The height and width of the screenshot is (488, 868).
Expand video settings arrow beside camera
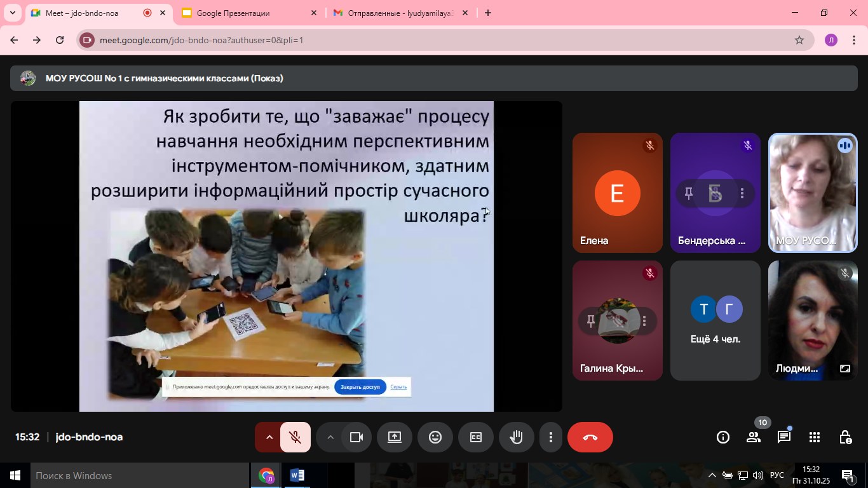(x=330, y=437)
